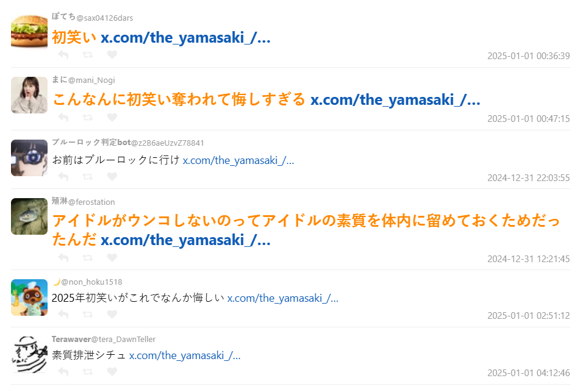Retweet the Terawaver tweet
The height and width of the screenshot is (392, 577).
(88, 372)
